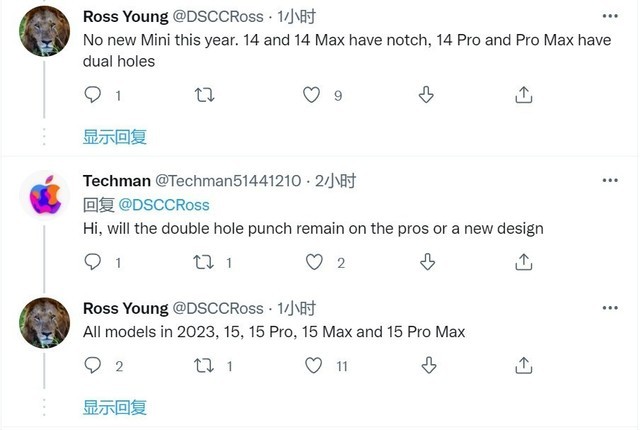The height and width of the screenshot is (430, 640).
Task: Open Techman's profile via the display name
Action: coord(116,181)
